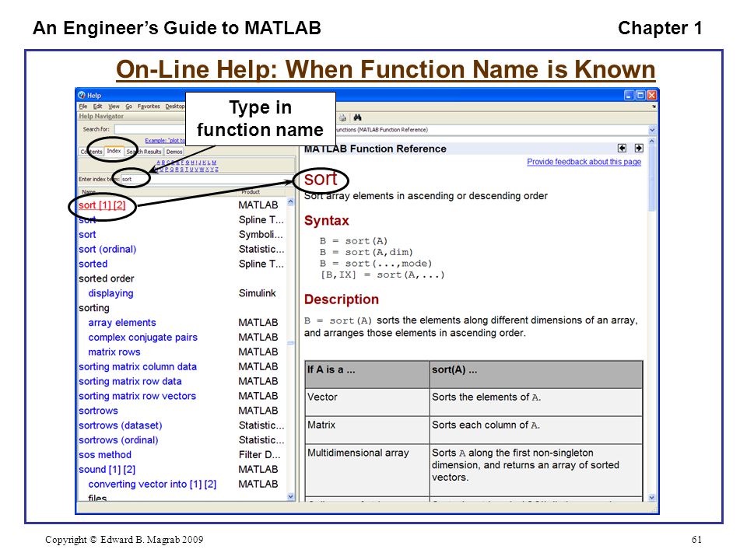Click the binoculars Find icon

tap(357, 117)
